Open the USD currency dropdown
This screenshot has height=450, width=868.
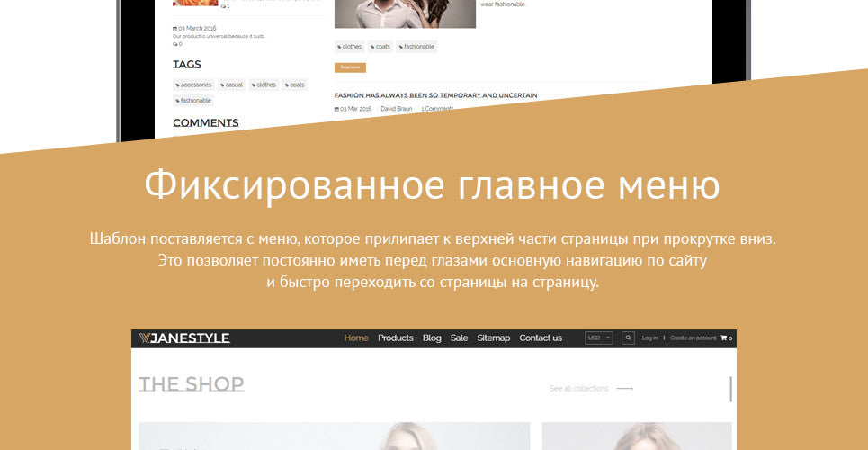click(599, 337)
